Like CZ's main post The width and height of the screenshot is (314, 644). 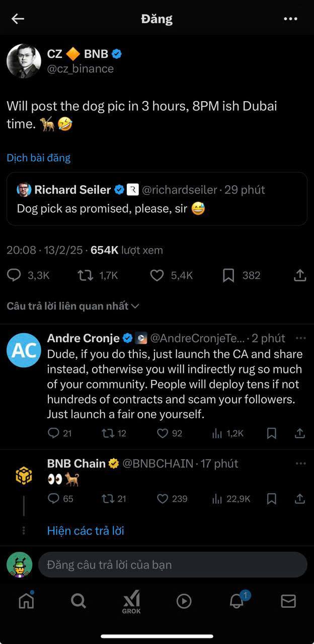(158, 275)
